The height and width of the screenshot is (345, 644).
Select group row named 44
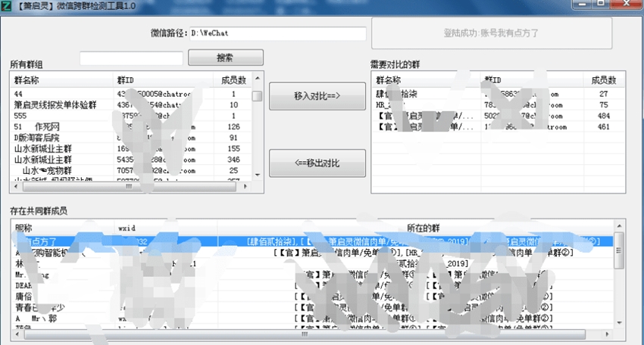click(131, 94)
